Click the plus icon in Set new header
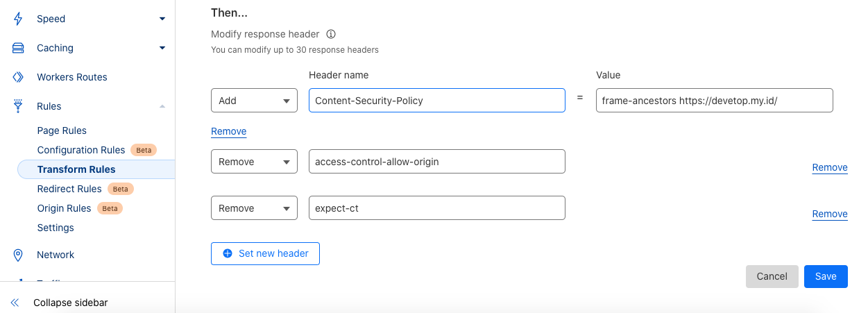The height and width of the screenshot is (313, 868). (227, 253)
